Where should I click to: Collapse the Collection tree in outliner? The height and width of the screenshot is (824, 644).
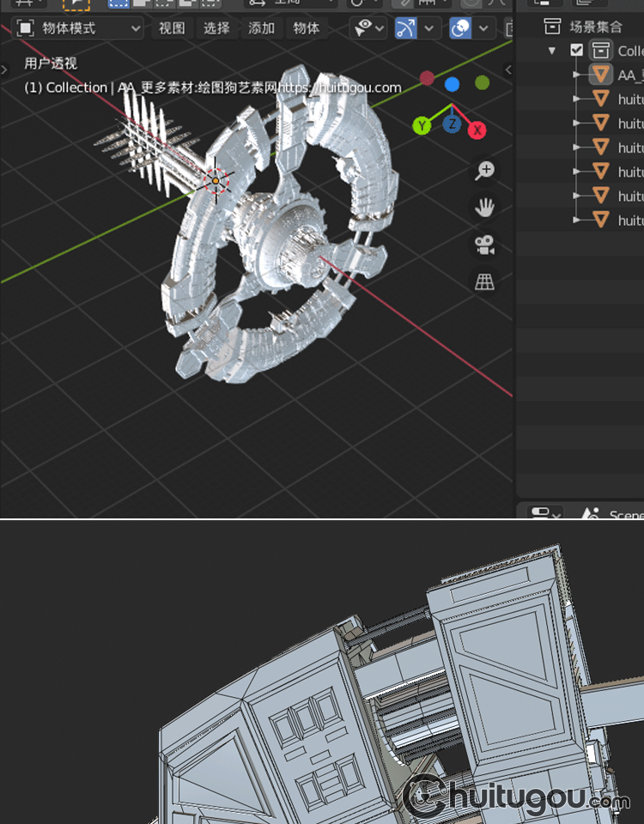[552, 51]
